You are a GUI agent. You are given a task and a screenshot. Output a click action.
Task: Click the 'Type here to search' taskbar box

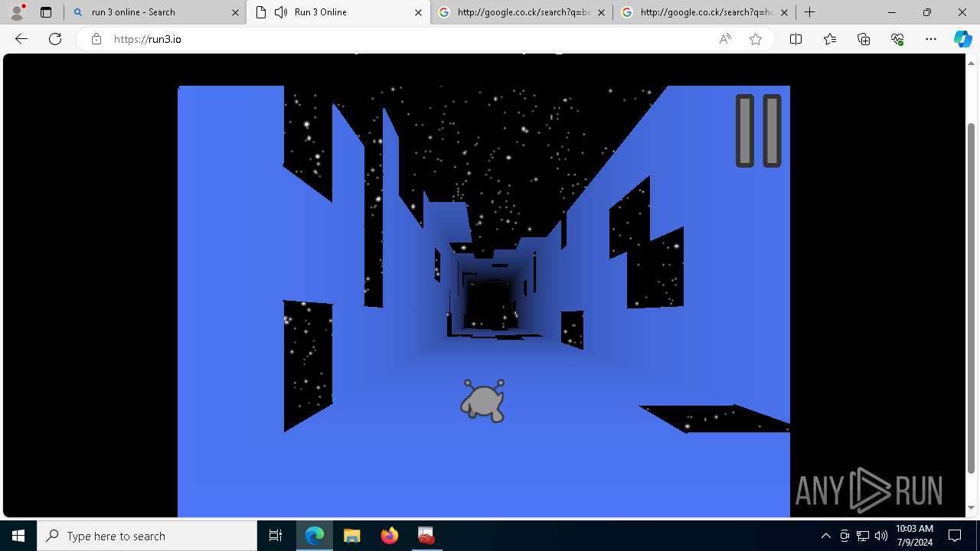tap(147, 536)
